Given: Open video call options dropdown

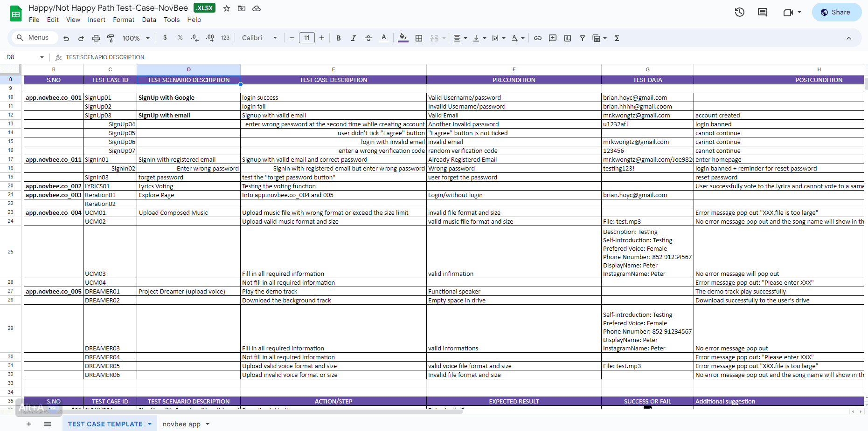Looking at the screenshot, I should pos(799,12).
